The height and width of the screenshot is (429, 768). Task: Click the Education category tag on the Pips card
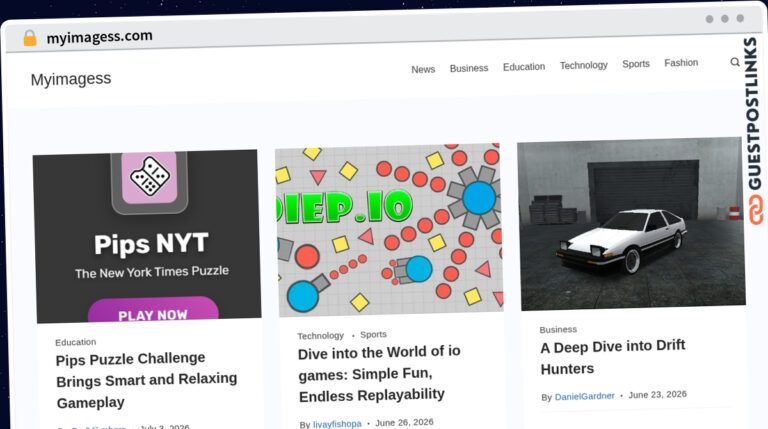75,342
